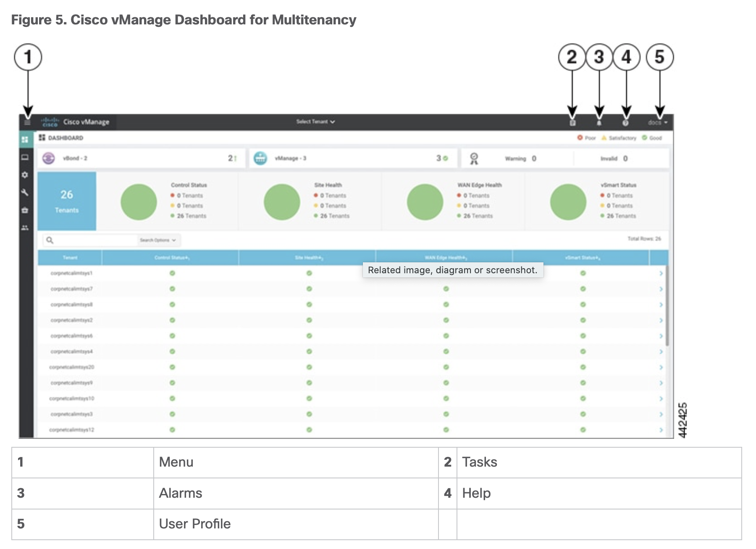Open the Maintenance toolbox in sidebar
The image size is (756, 549).
tap(25, 210)
